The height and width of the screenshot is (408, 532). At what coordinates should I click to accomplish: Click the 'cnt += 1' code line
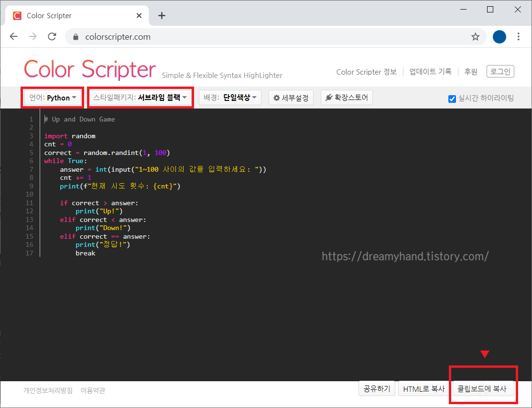(x=76, y=178)
